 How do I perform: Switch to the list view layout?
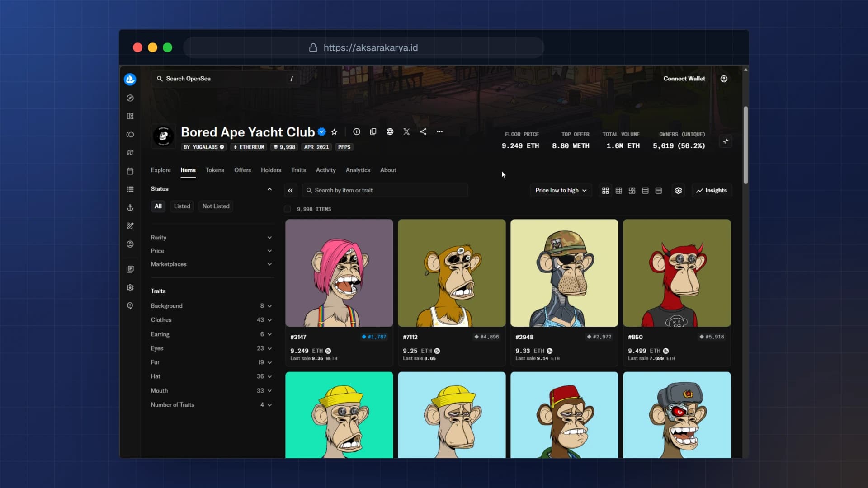pyautogui.click(x=646, y=191)
